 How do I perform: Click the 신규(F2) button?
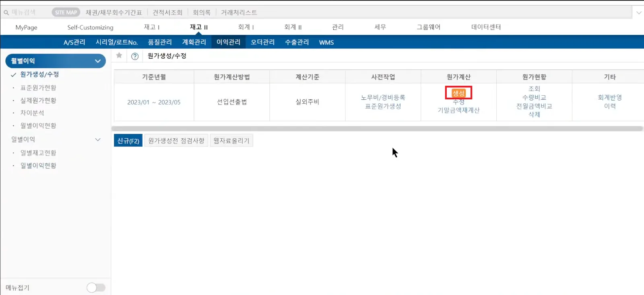coord(128,141)
